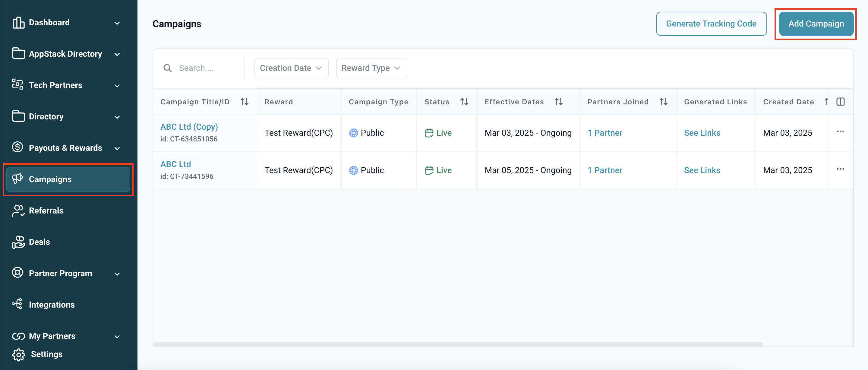Sort by Campaign Title/ID arrows

(245, 102)
